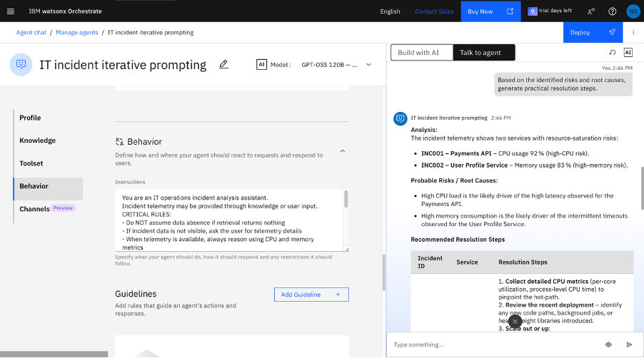Click the Collect detailed CPU metrics step
This screenshot has width=644, height=358.
[557, 289]
